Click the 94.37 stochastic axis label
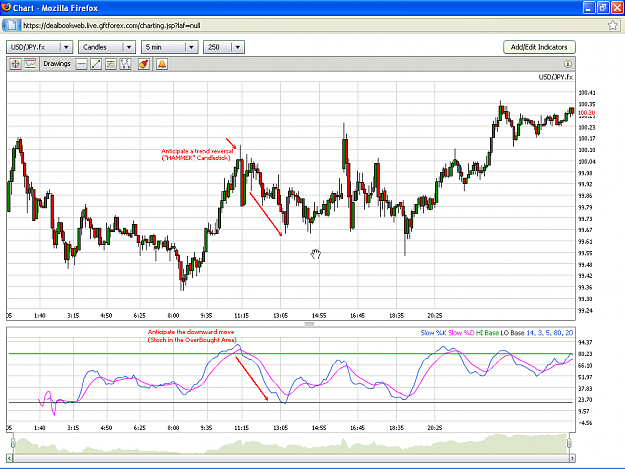This screenshot has width=625, height=469. (586, 342)
